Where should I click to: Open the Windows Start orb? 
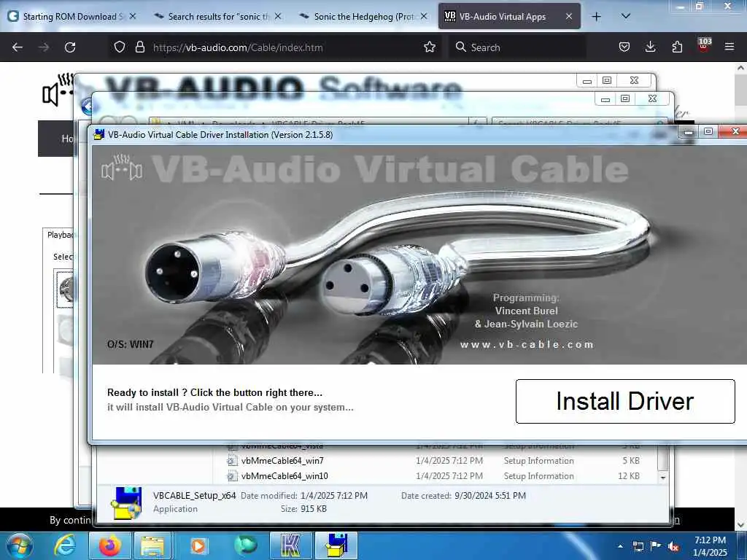pyautogui.click(x=19, y=545)
